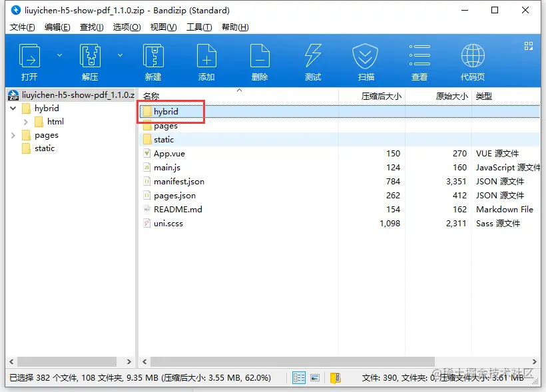Open the 文件(F) menu
Viewport: 546px width, 392px height.
[x=22, y=27]
